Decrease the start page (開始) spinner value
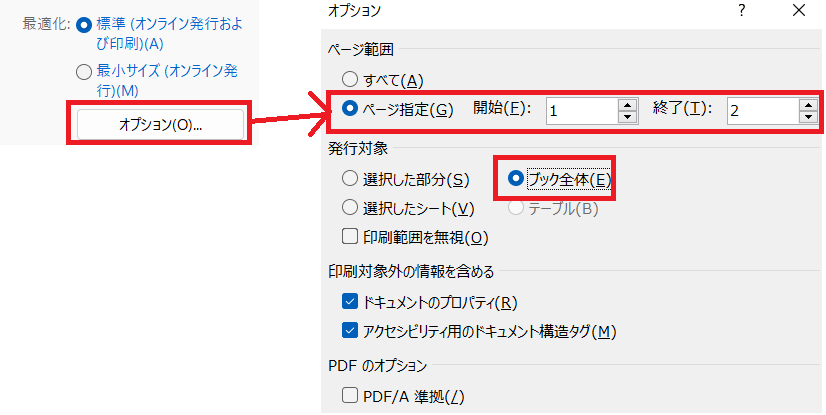 coord(627,116)
